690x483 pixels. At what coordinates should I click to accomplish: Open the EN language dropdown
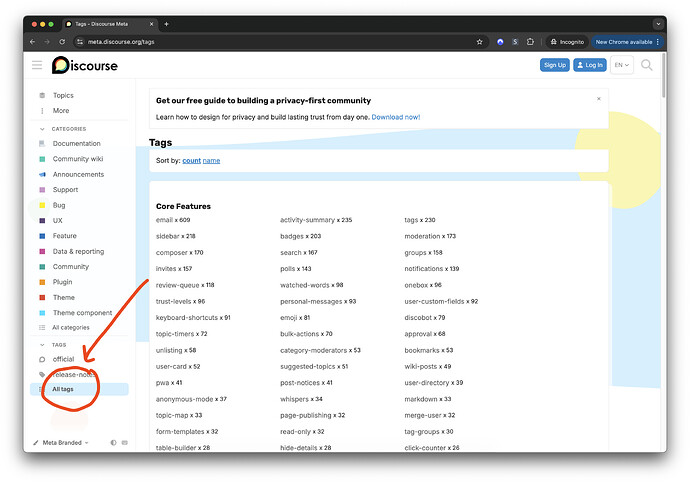coord(622,65)
